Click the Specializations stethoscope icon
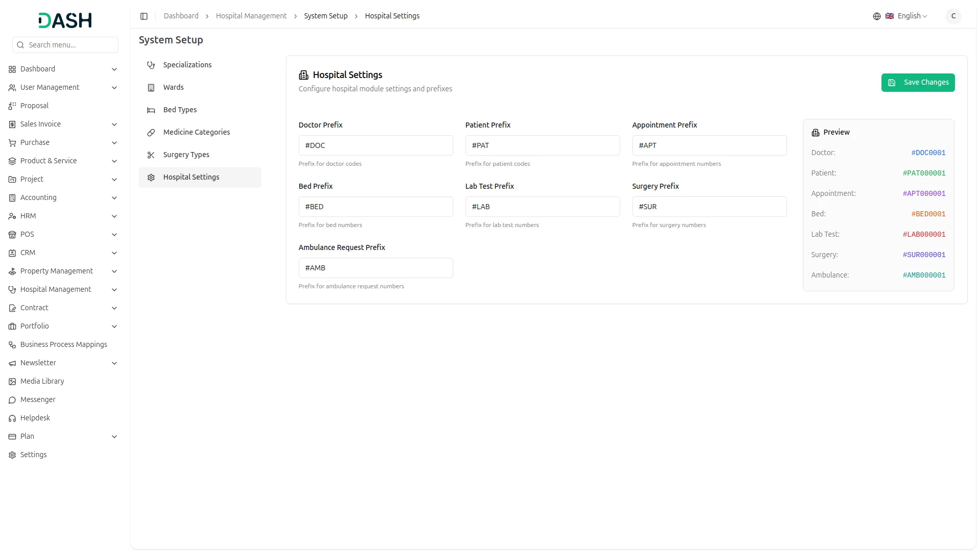Viewport: 980px width, 551px height. 151,65
